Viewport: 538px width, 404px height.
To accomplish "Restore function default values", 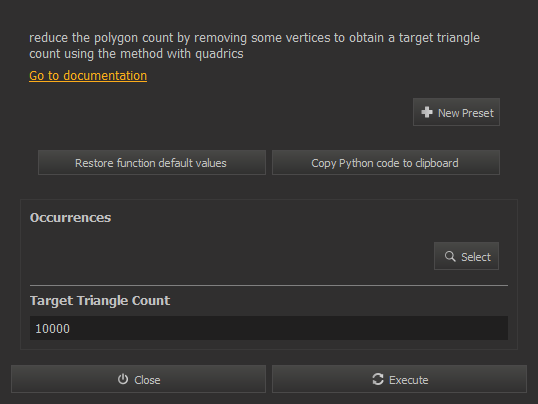I will 152,163.
